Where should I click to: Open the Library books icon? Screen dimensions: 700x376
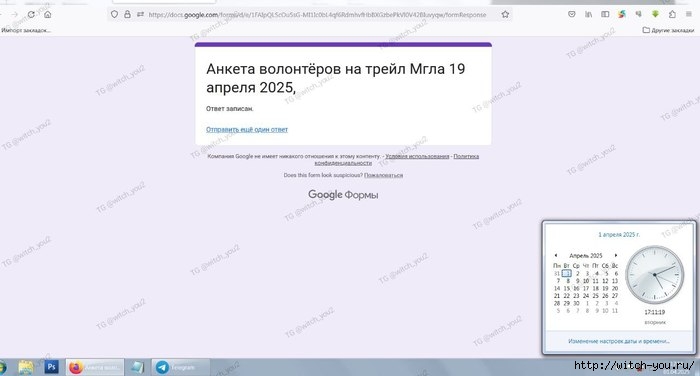pos(588,14)
